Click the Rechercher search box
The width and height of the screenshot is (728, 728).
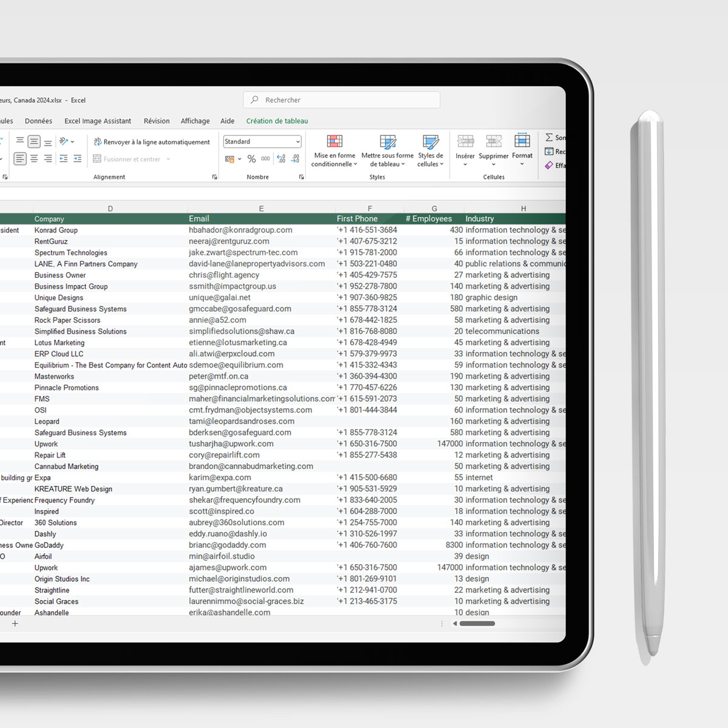(342, 100)
